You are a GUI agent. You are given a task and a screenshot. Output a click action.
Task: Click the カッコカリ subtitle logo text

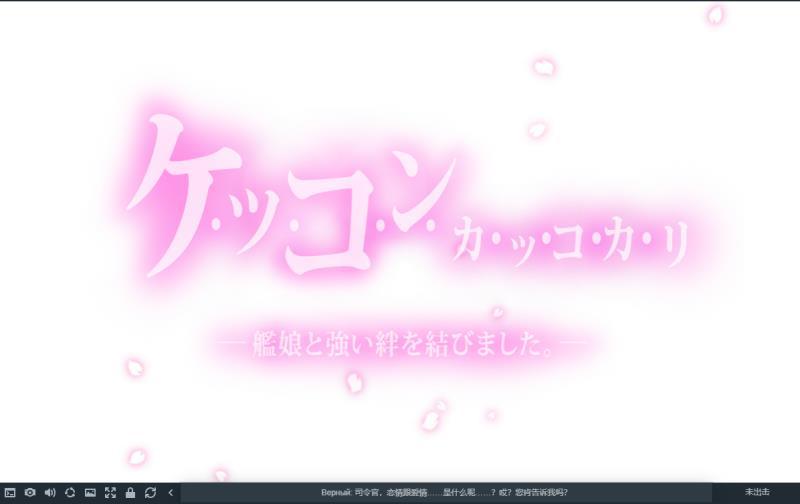570,242
